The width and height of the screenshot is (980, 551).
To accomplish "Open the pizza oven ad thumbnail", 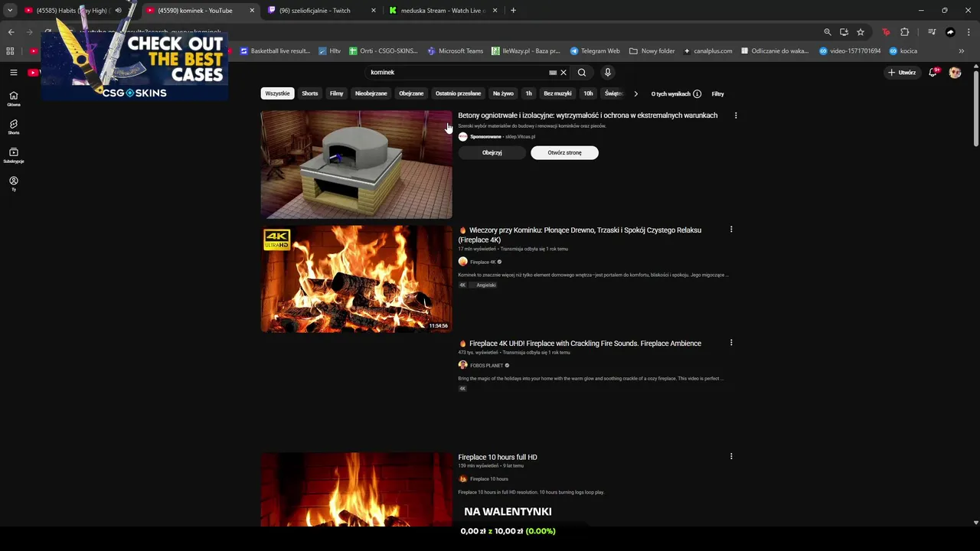I will (x=356, y=165).
